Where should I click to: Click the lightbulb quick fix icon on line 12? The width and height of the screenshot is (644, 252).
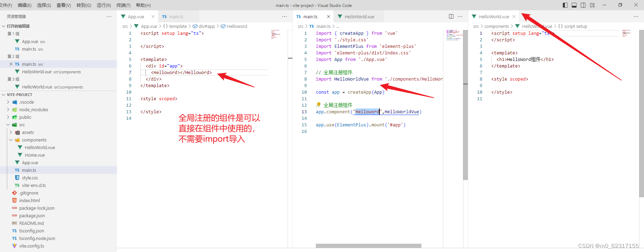(319, 105)
